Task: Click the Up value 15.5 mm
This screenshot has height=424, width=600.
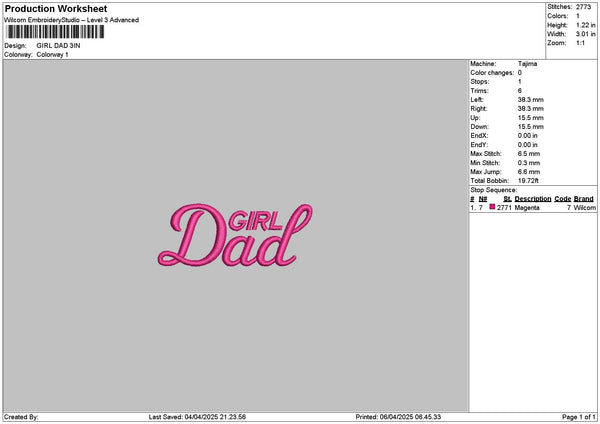Action: (530, 118)
